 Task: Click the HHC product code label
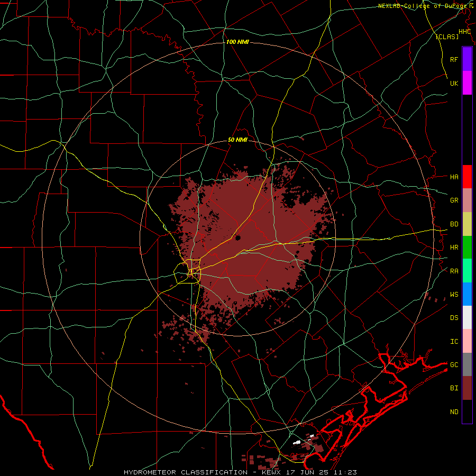pos(464,32)
